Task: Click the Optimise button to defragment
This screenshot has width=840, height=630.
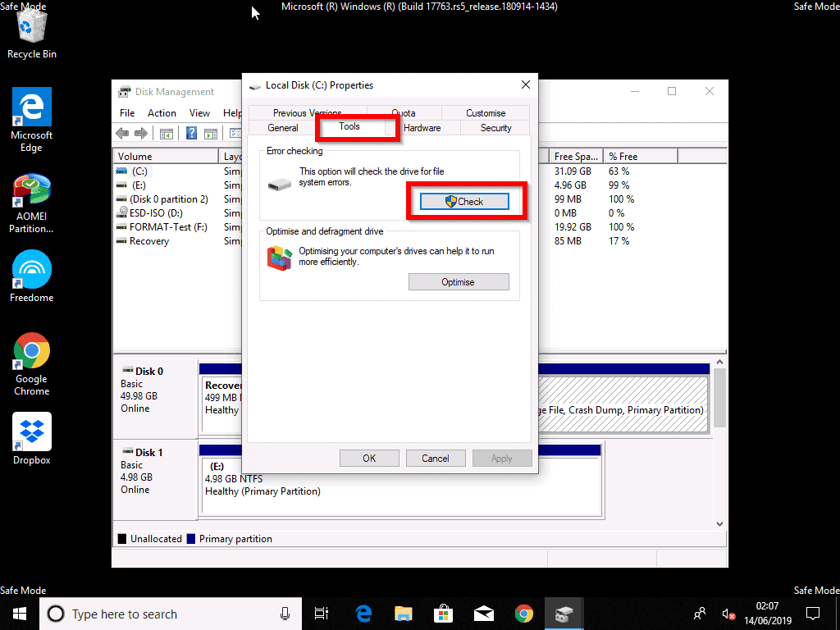Action: tap(459, 281)
